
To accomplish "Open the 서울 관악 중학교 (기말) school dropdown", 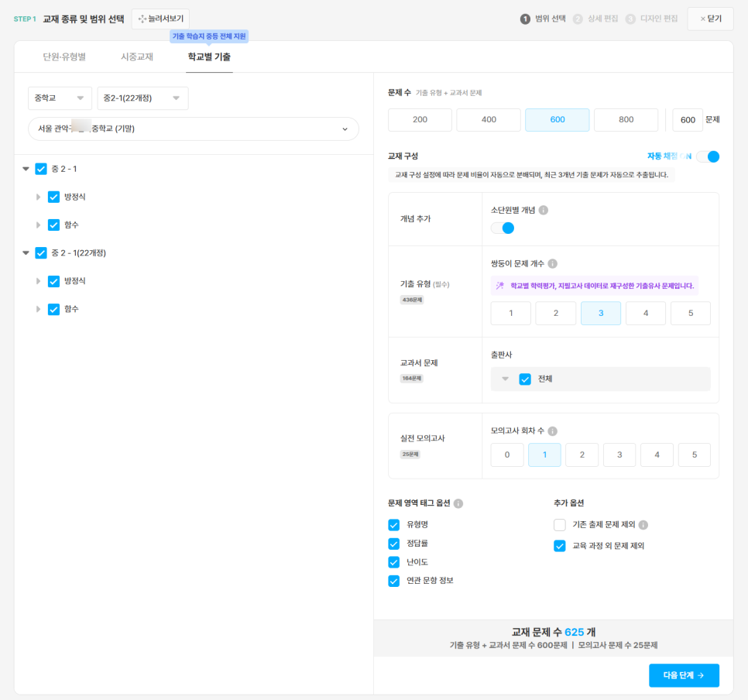I will pos(194,129).
